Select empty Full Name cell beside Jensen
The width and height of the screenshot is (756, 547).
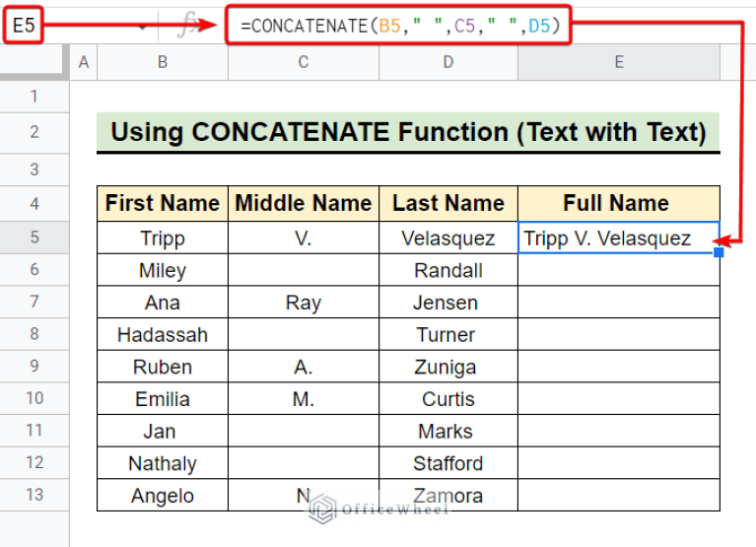tap(619, 303)
